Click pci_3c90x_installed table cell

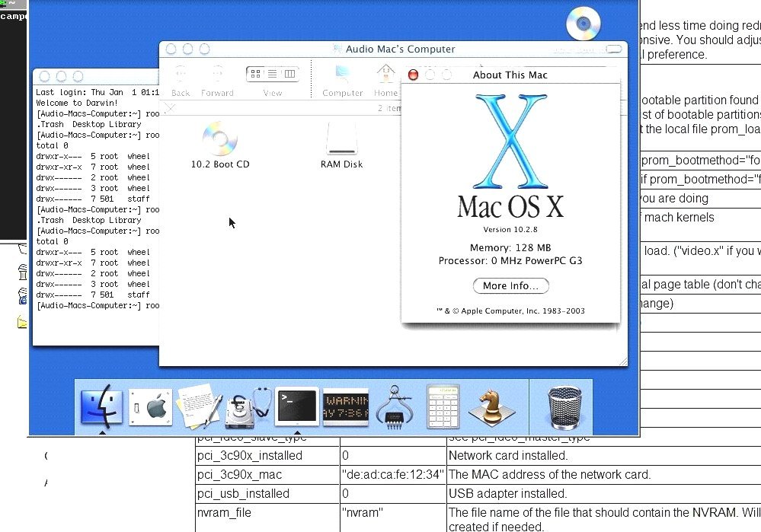coord(267,456)
